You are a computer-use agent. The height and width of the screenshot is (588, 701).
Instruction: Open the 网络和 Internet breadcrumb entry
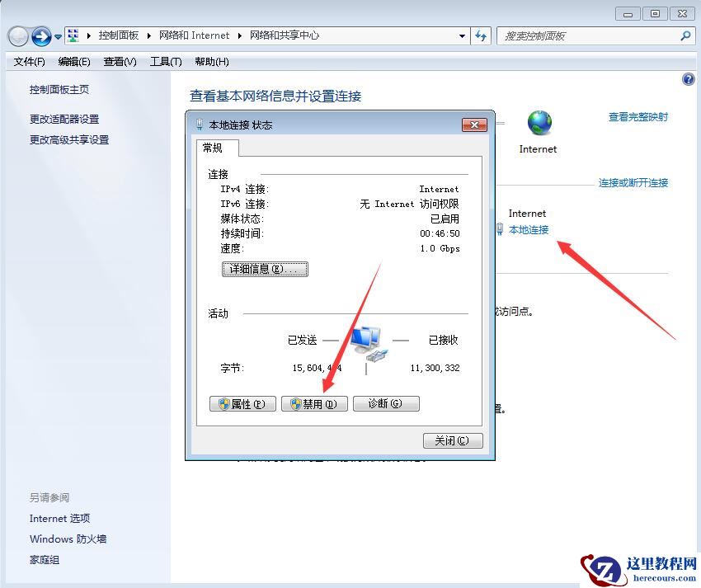click(195, 35)
